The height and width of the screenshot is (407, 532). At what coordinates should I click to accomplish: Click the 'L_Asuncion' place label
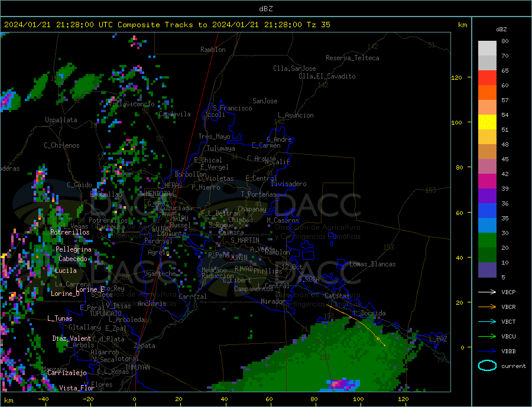[x=296, y=115]
